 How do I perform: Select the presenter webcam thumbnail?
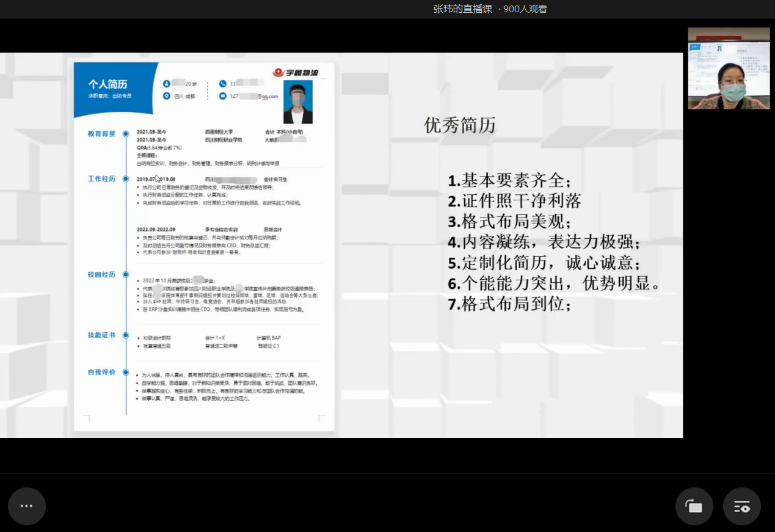pos(729,68)
